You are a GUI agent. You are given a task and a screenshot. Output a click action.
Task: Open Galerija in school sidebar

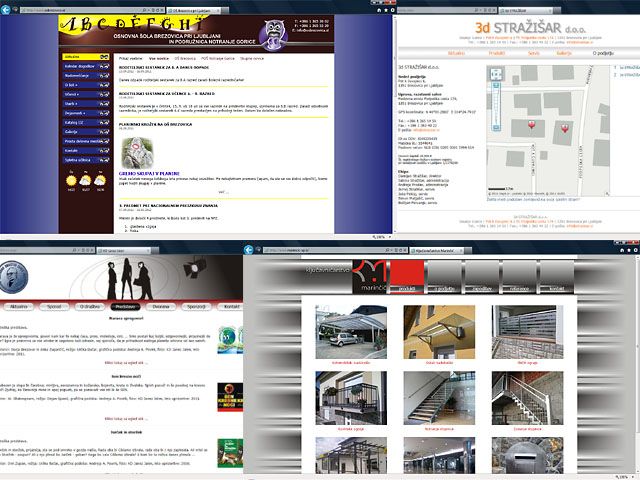pos(86,132)
